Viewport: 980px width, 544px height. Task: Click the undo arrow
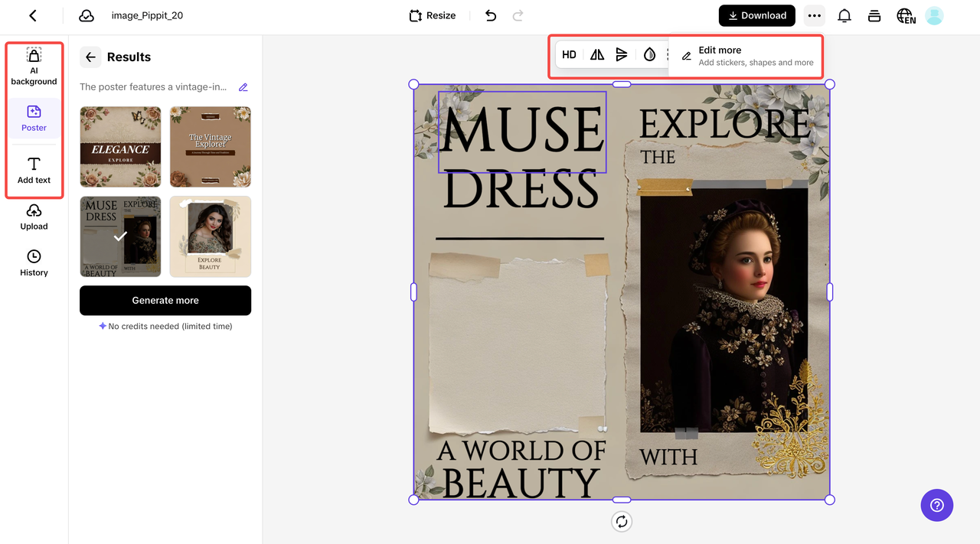coord(491,15)
